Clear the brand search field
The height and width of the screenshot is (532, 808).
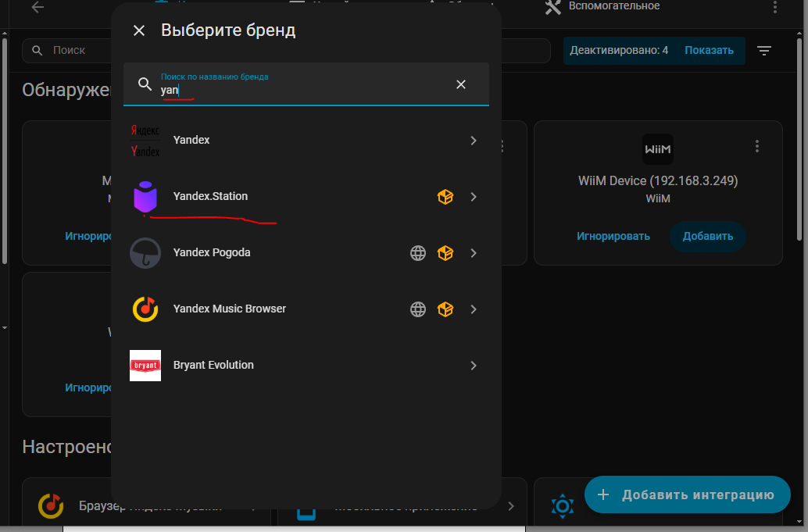[461, 84]
